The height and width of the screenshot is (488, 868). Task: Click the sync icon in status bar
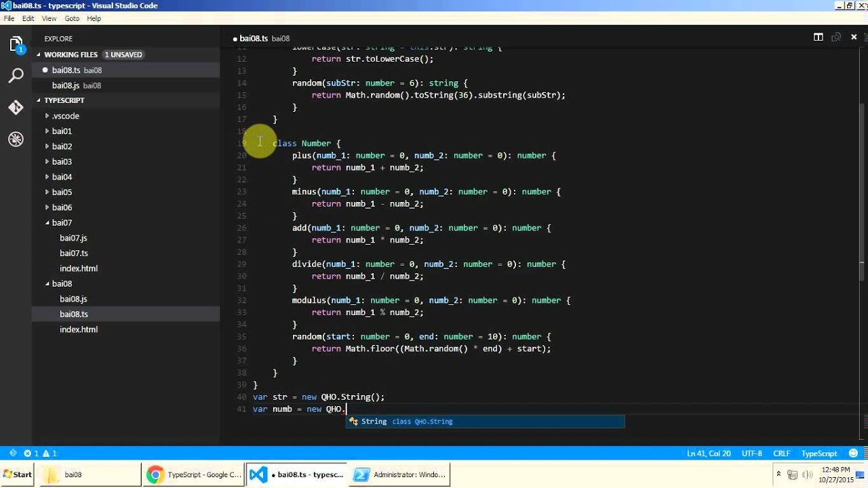(12, 453)
